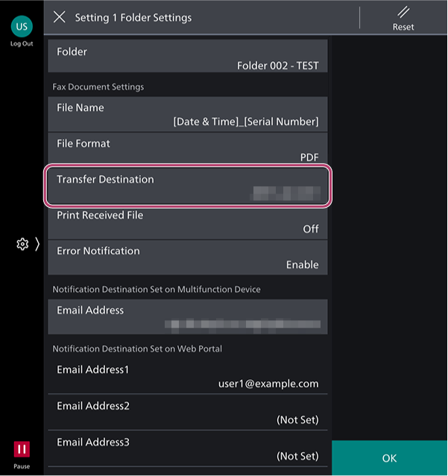This screenshot has height=476, width=448.
Task: Click the settings gear icon in sidebar
Action: [22, 244]
